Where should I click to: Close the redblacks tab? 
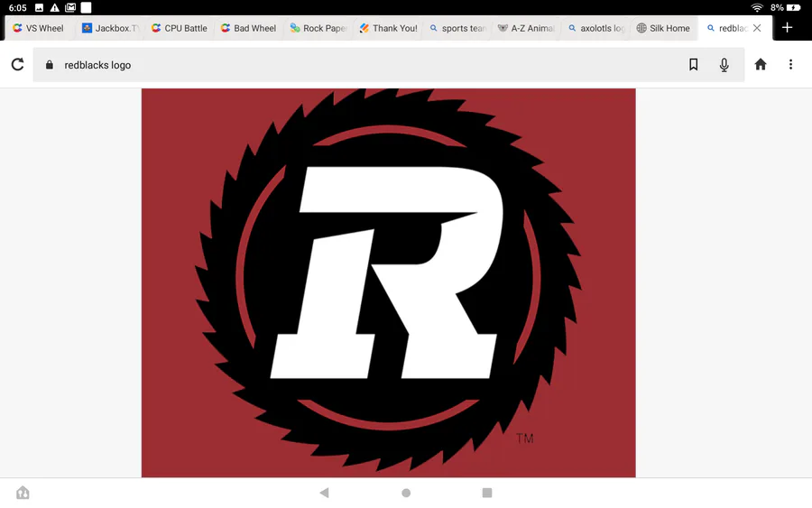(x=757, y=28)
